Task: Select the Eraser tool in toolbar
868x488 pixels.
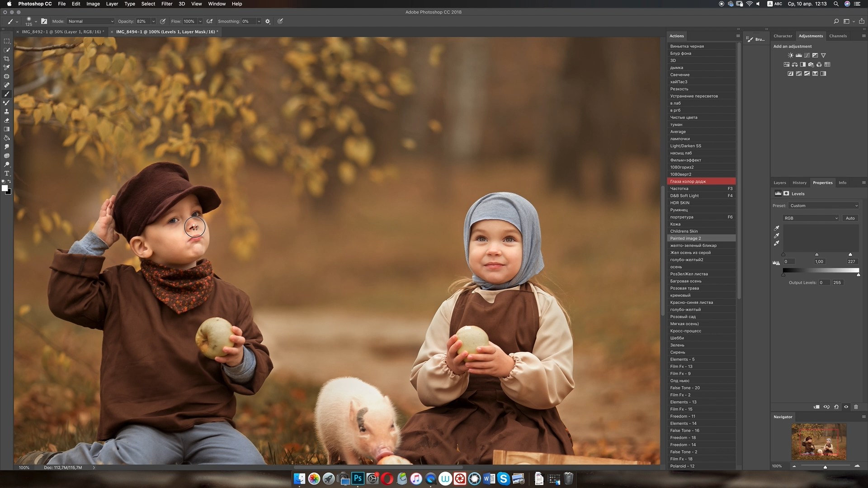Action: [x=6, y=121]
